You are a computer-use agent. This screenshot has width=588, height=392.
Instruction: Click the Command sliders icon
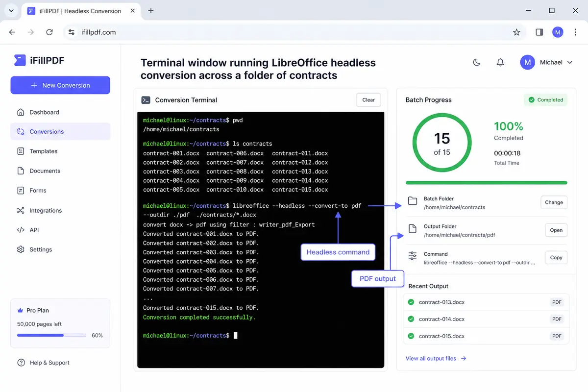(413, 256)
